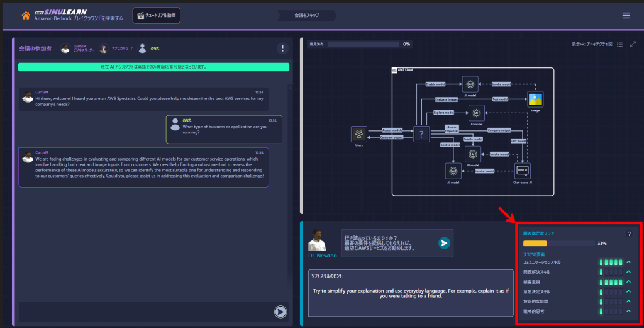The image size is (644, 328).
Task: Expand the コミュニケーションスキル score chevron
Action: point(628,263)
